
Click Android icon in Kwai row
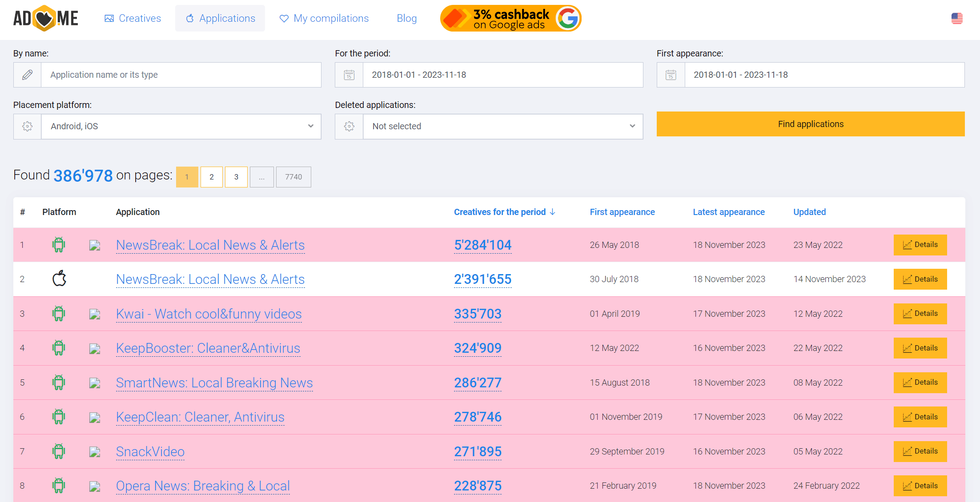coord(59,314)
